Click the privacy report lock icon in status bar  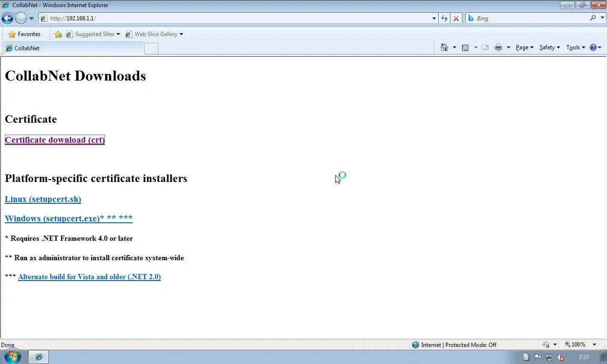coord(546,345)
